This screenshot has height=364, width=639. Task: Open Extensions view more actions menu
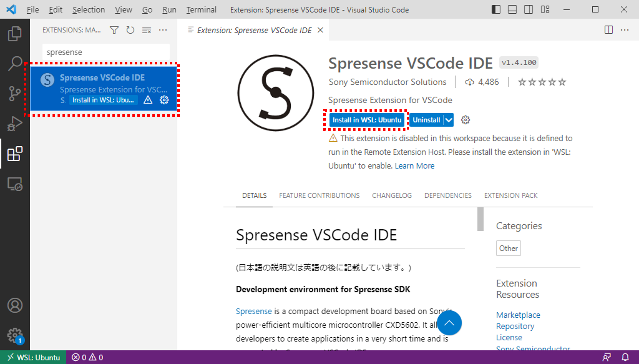163,30
